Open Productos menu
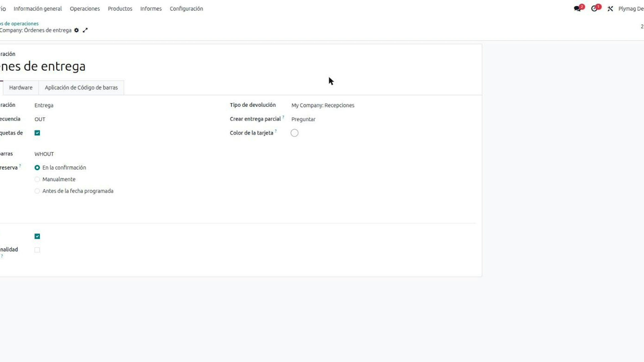Image resolution: width=644 pixels, height=362 pixels. [x=120, y=9]
